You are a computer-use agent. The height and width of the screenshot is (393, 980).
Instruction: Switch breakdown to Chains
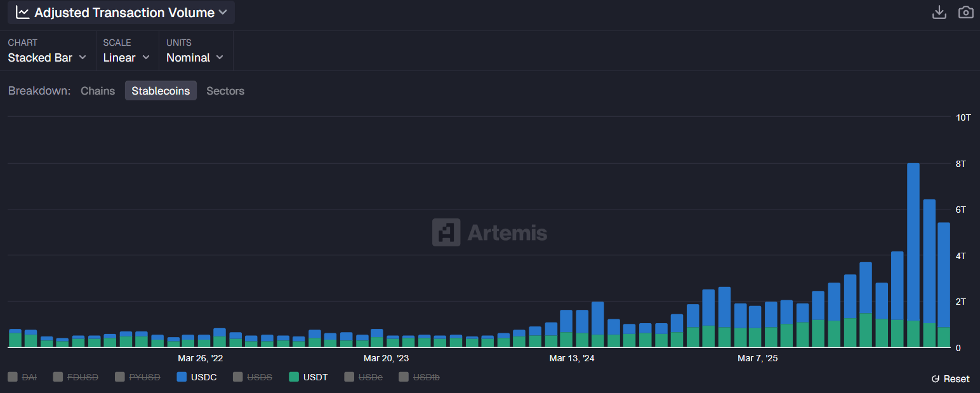pyautogui.click(x=97, y=90)
